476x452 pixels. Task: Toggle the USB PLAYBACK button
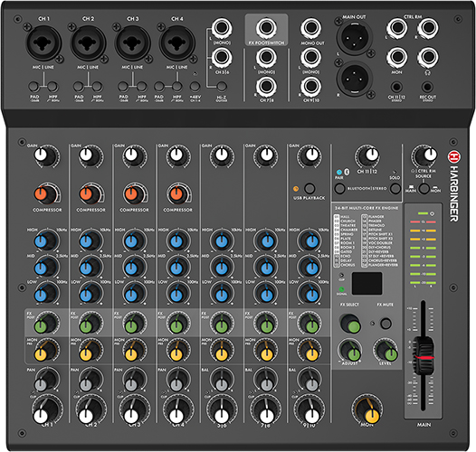coord(309,188)
